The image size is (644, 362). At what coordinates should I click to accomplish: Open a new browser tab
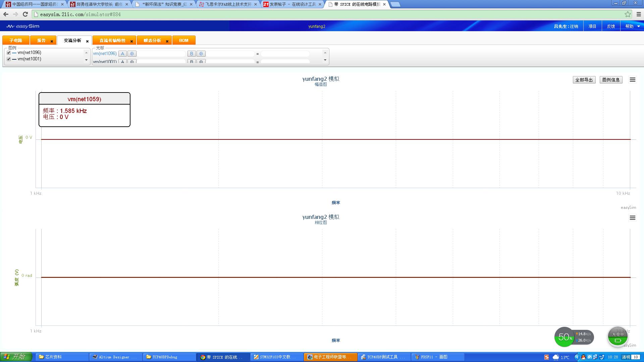[x=395, y=4]
